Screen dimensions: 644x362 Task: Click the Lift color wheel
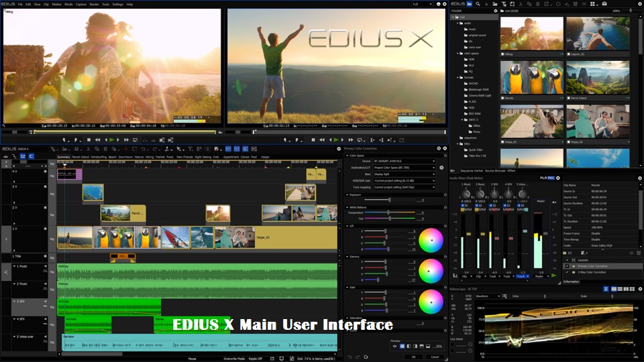pos(431,240)
